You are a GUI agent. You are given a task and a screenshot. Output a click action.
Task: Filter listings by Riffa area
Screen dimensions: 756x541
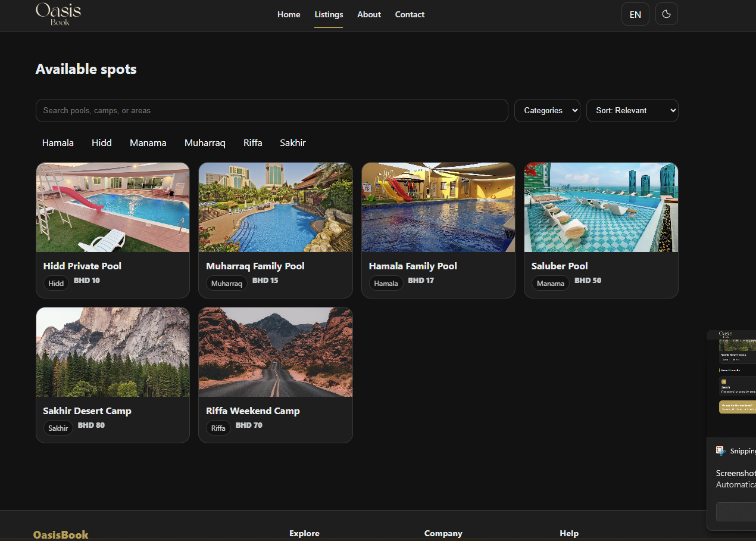tap(253, 143)
